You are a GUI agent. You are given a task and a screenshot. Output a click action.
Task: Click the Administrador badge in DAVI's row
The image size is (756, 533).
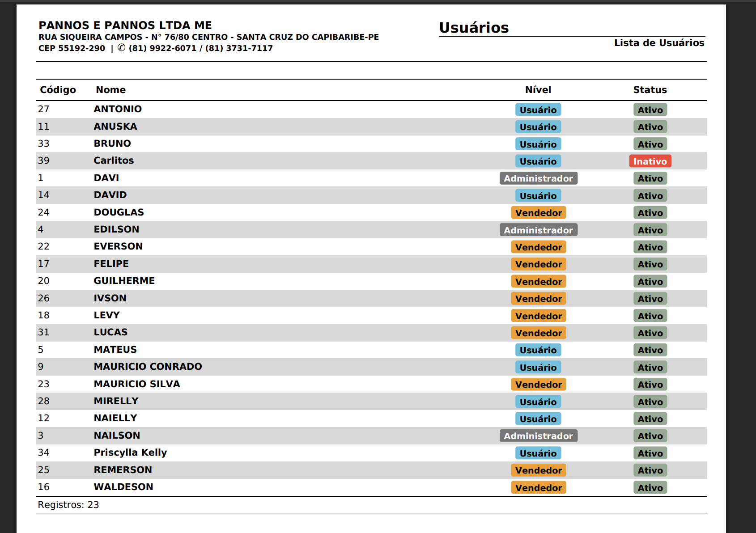[x=538, y=178]
